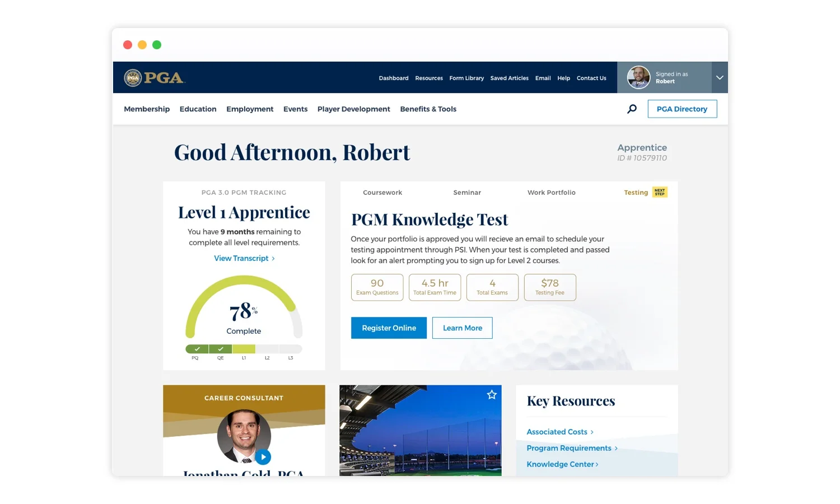Click the CAREER CONSULTANT header

point(244,398)
